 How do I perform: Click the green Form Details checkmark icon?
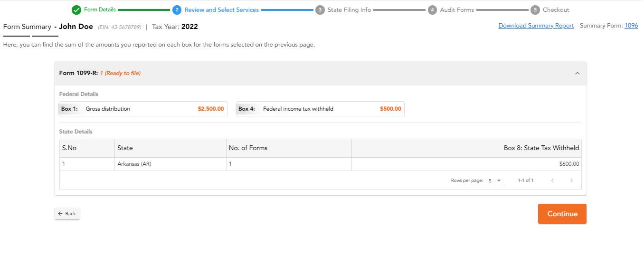pos(76,10)
